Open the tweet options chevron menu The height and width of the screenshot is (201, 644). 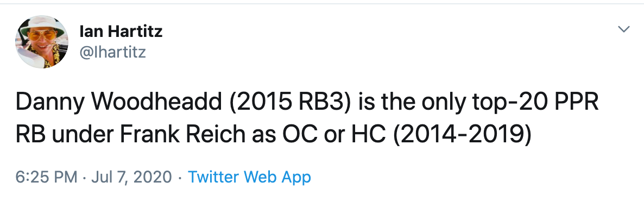pos(623,29)
